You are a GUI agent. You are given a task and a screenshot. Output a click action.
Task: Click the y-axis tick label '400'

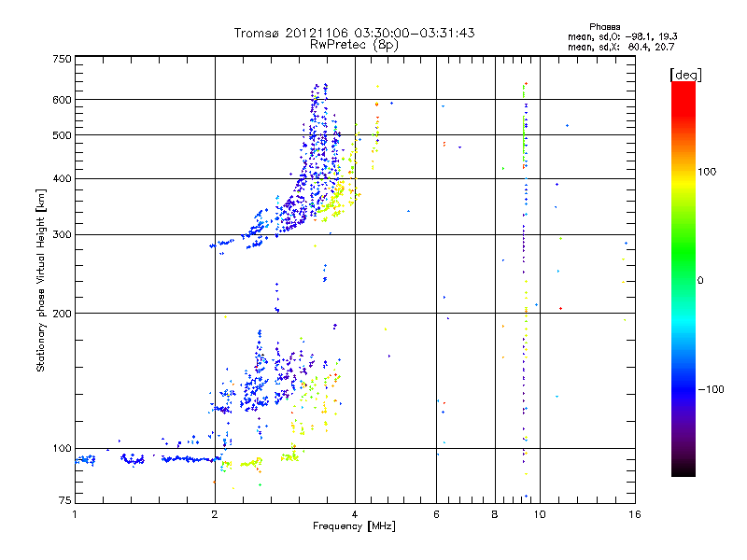(62, 179)
